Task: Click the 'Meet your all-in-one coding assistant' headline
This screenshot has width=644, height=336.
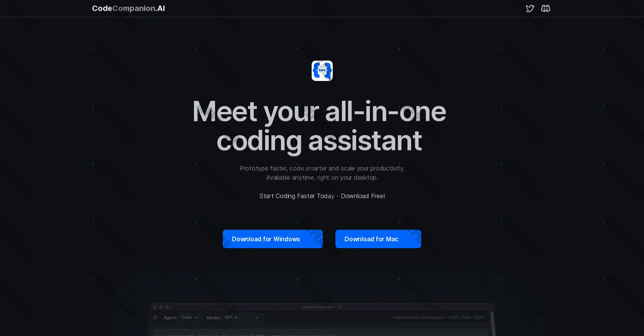Action: pos(319,126)
